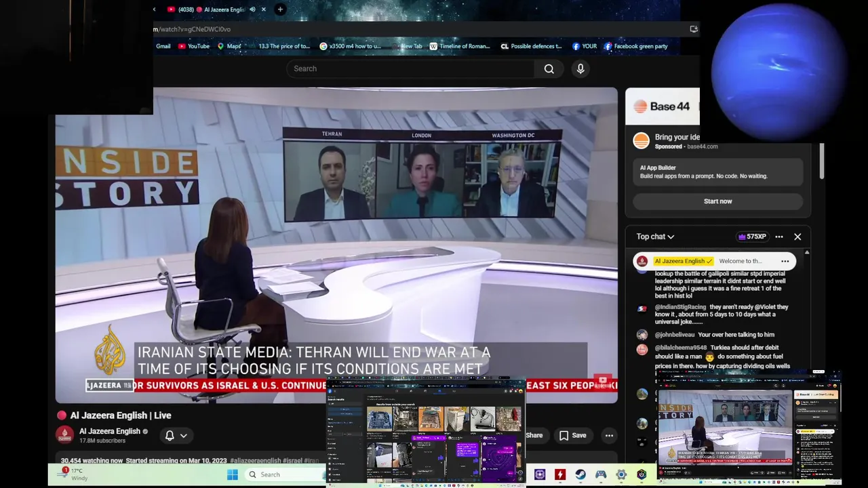Click overlay search results window thumbnail
This screenshot has height=488, width=868.
pyautogui.click(x=426, y=432)
